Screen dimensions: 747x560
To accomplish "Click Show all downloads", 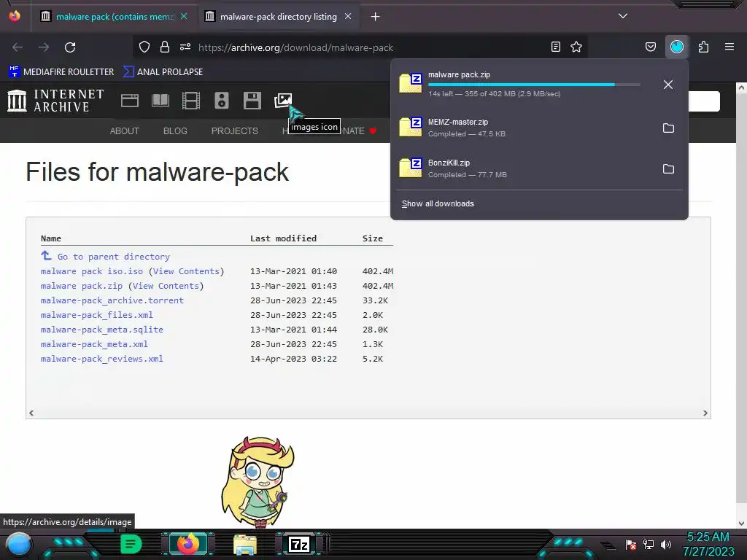I will pyautogui.click(x=438, y=204).
